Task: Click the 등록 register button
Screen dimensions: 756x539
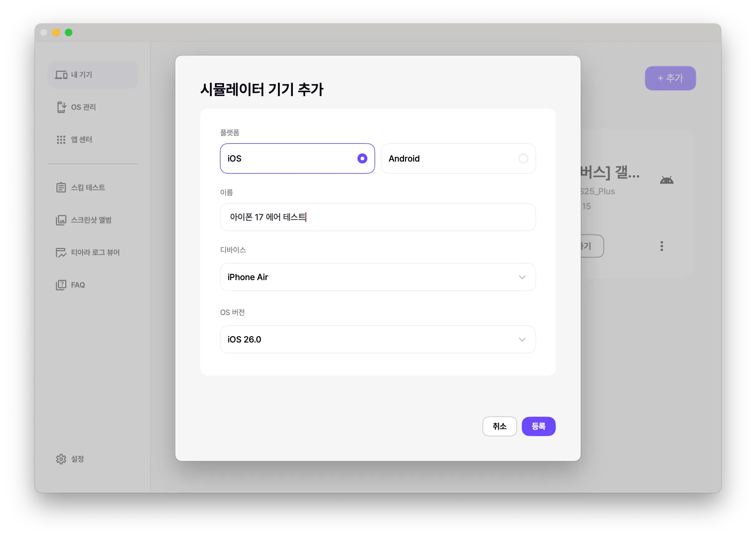Action: 539,426
